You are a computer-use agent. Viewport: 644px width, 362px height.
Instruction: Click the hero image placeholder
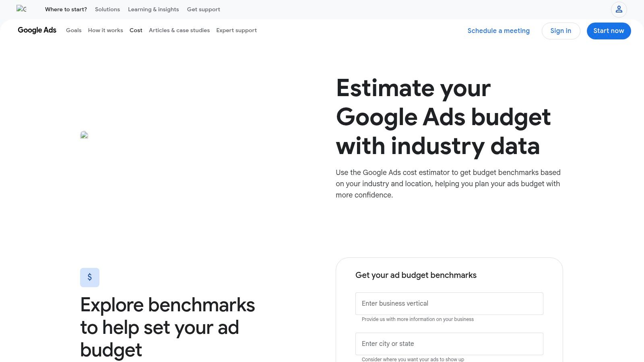(x=84, y=135)
